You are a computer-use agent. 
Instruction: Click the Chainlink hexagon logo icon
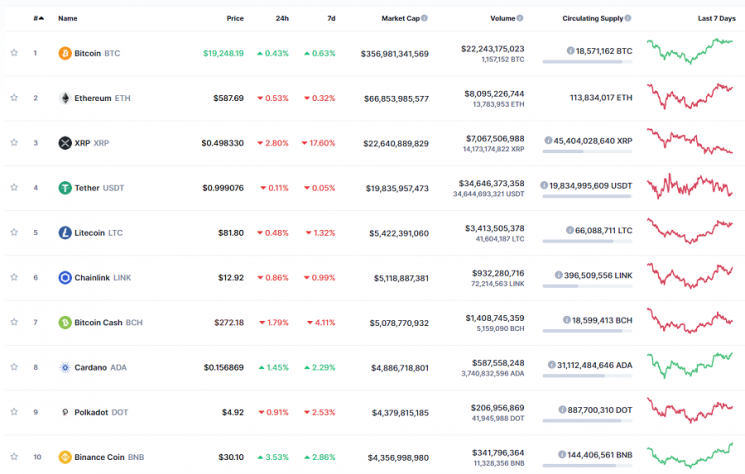click(x=65, y=277)
